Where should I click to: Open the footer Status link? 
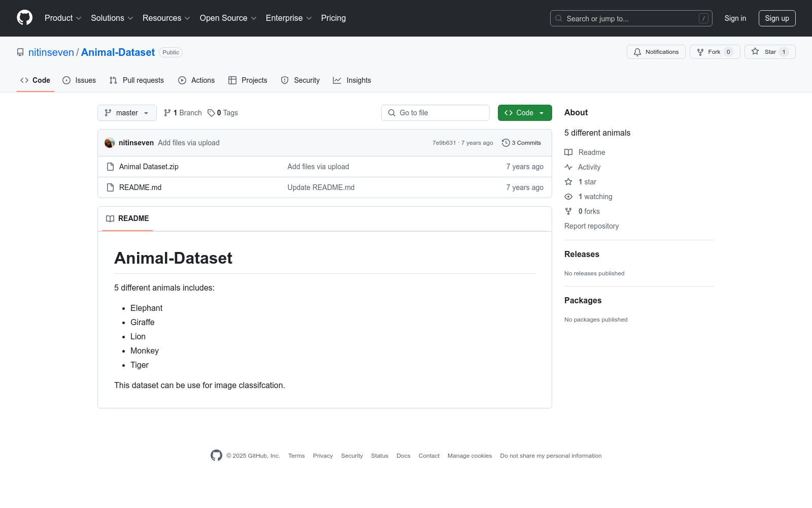tap(380, 456)
